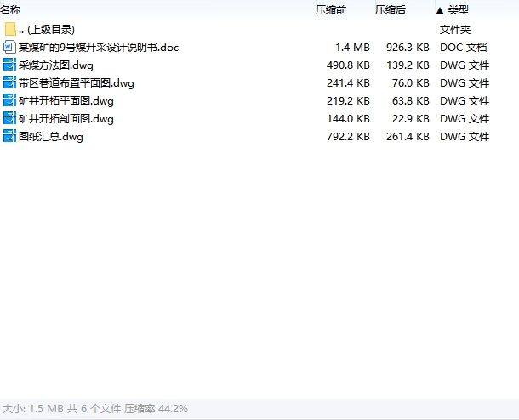Screen dimensions: 519x420
Task: Click the 22.9 KB compressed size
Action: coord(411,119)
